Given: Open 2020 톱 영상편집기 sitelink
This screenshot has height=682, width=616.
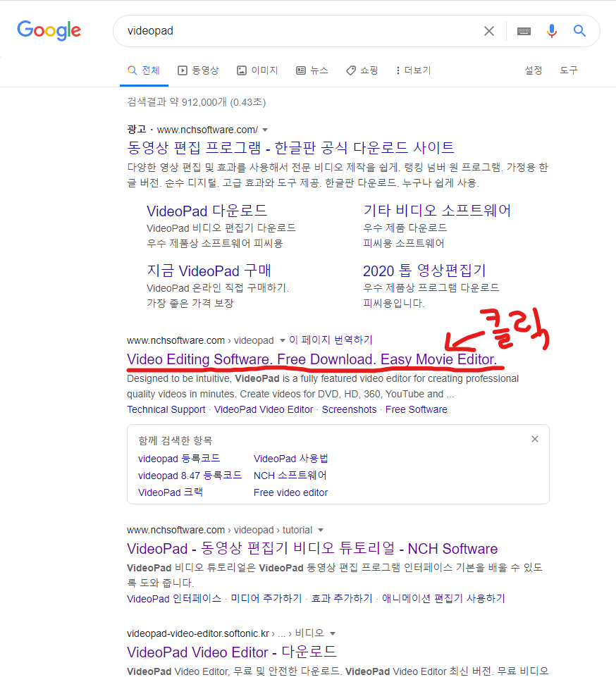Looking at the screenshot, I should (x=424, y=271).
